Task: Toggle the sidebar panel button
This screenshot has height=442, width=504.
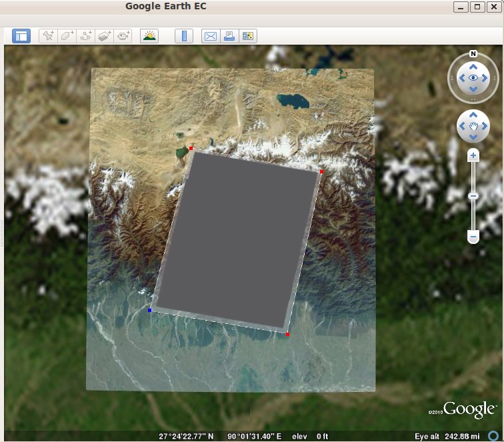Action: (21, 36)
